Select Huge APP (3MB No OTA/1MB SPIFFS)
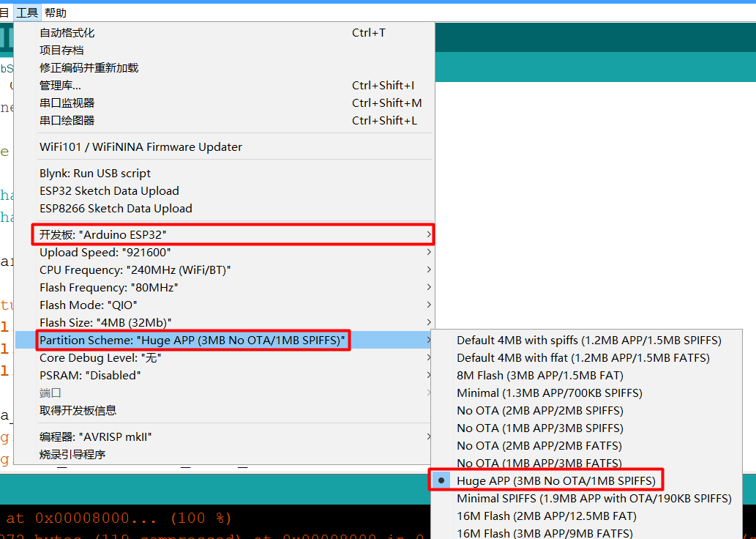Image resolution: width=756 pixels, height=539 pixels. 586,480
